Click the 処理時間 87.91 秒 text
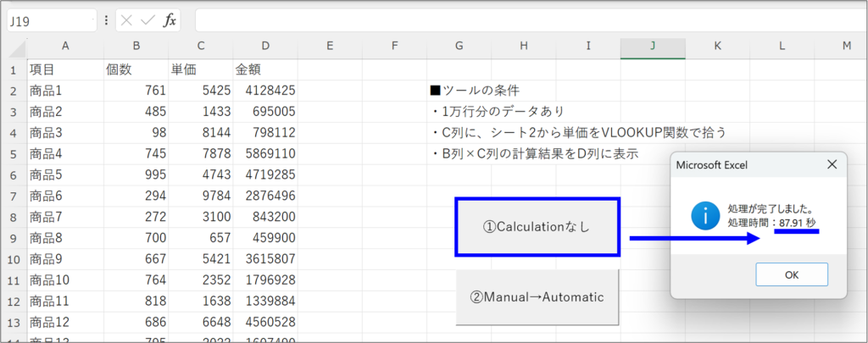The width and height of the screenshot is (868, 343). pyautogui.click(x=771, y=223)
